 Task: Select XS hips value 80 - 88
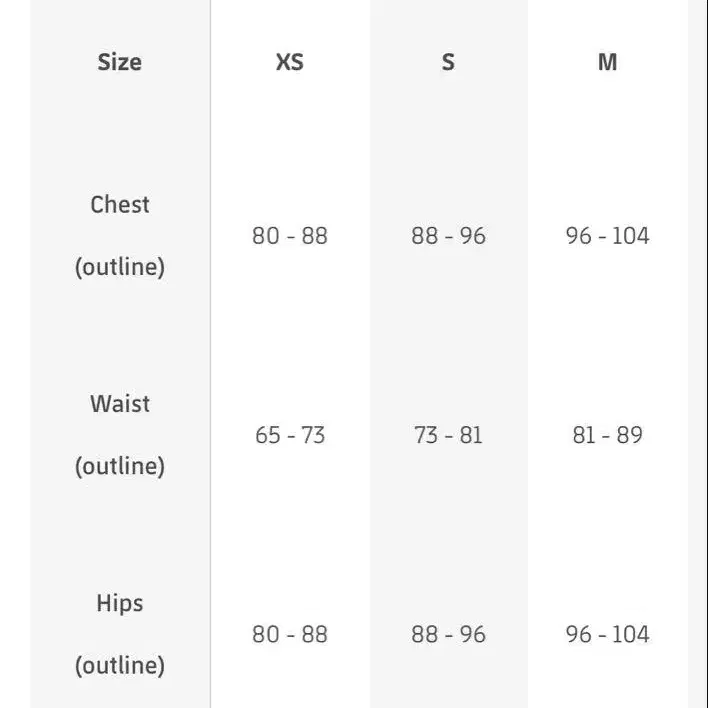pyautogui.click(x=290, y=634)
